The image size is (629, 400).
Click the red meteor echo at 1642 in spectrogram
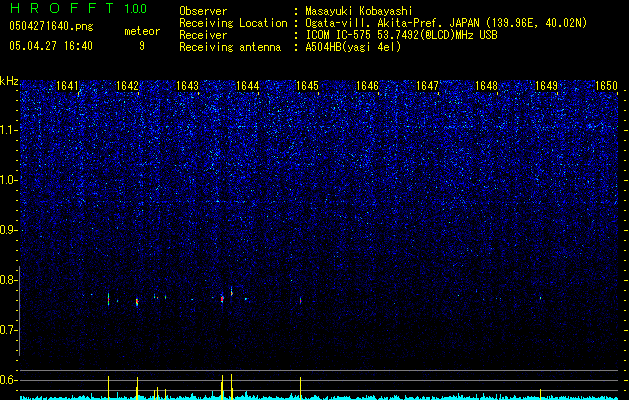coord(137,301)
